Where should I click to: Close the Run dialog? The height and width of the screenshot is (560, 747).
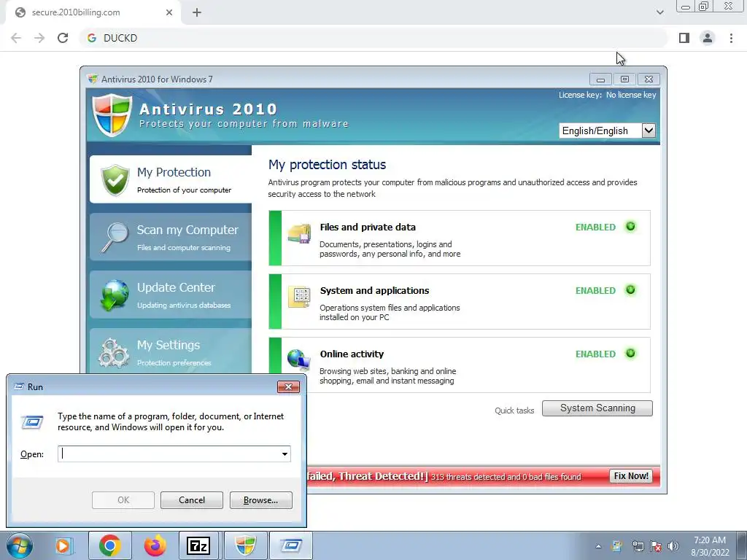click(288, 386)
